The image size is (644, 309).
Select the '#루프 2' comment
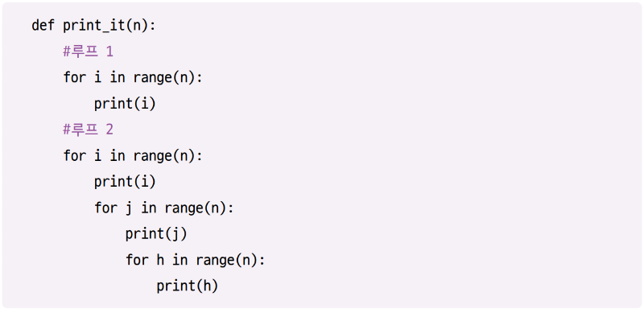pos(89,130)
